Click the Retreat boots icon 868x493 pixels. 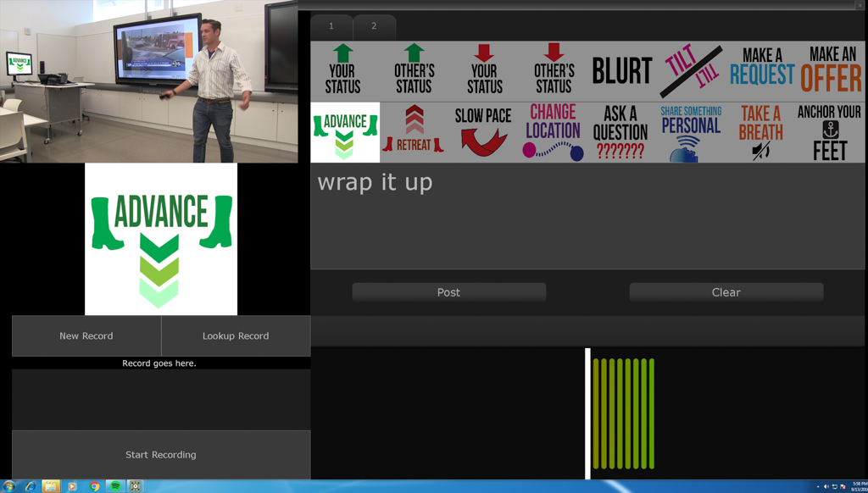tap(414, 131)
